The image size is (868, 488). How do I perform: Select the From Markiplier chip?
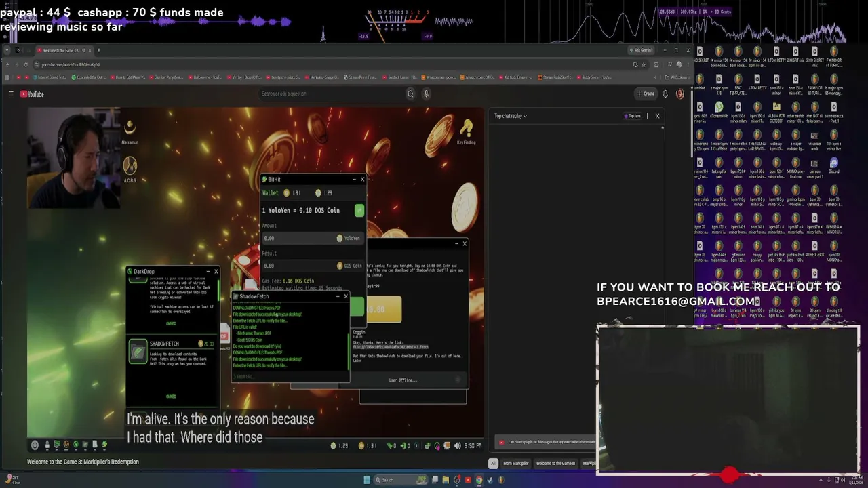[x=515, y=464]
